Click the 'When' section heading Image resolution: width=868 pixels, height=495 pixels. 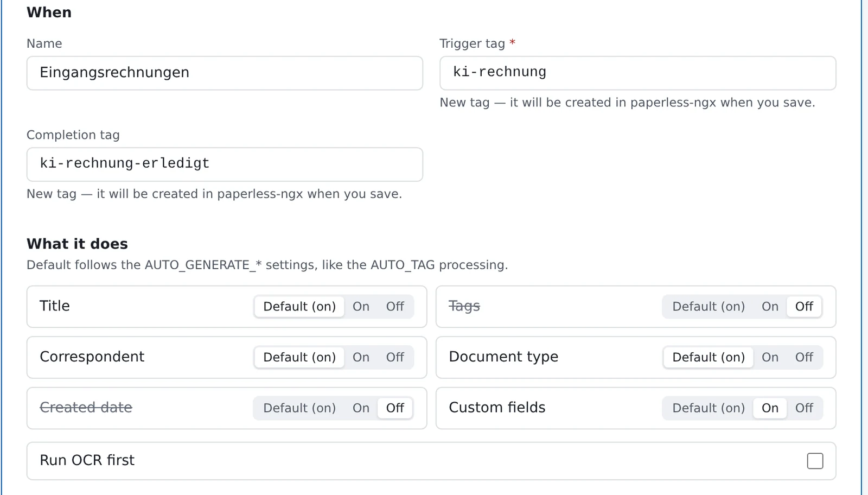pos(49,12)
